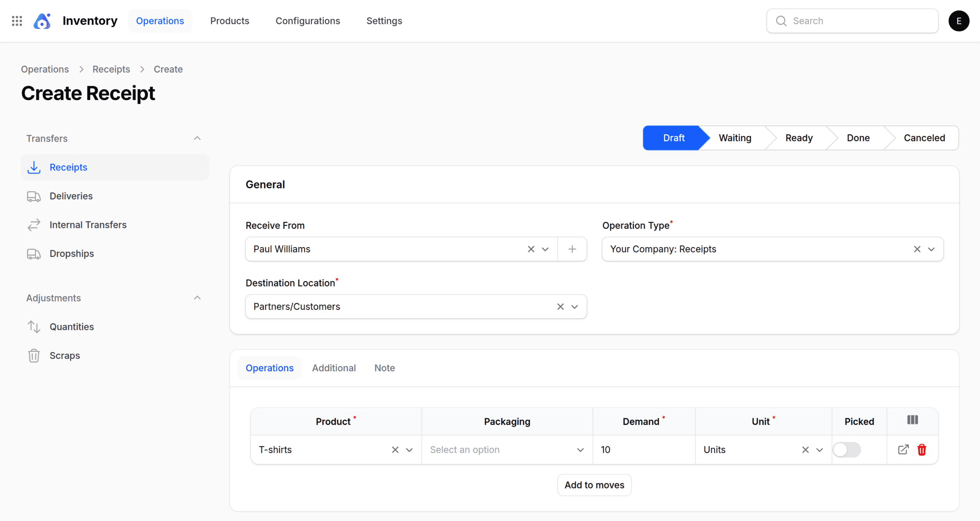Open the T-shirts line detail via external link icon
The height and width of the screenshot is (521, 980).
point(903,449)
